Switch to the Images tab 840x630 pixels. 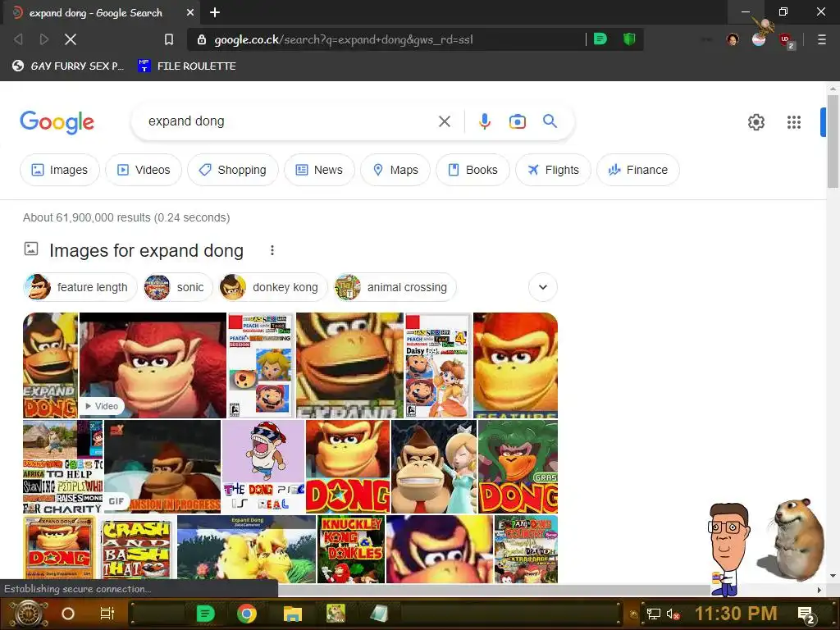click(x=59, y=170)
